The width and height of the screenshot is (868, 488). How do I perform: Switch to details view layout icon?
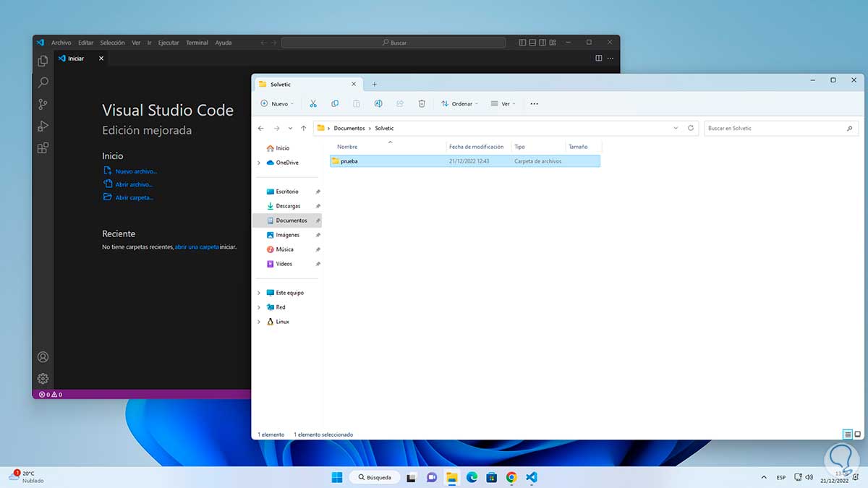click(847, 435)
